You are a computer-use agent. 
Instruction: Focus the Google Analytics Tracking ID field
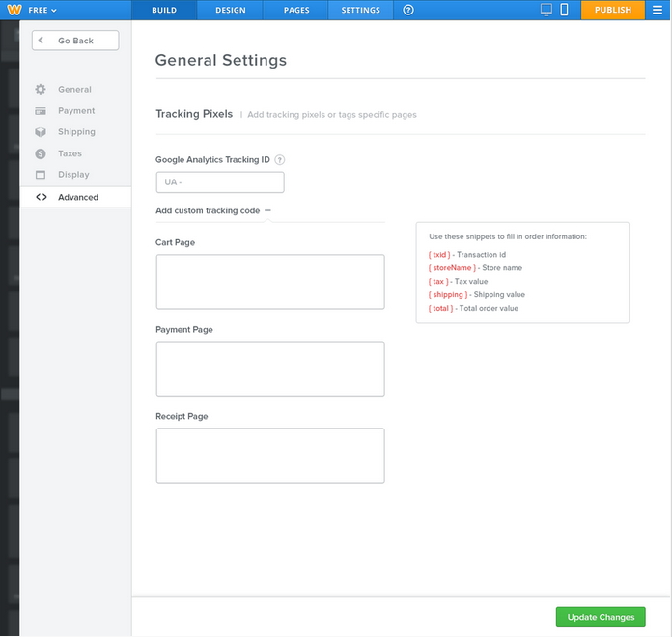tap(220, 182)
